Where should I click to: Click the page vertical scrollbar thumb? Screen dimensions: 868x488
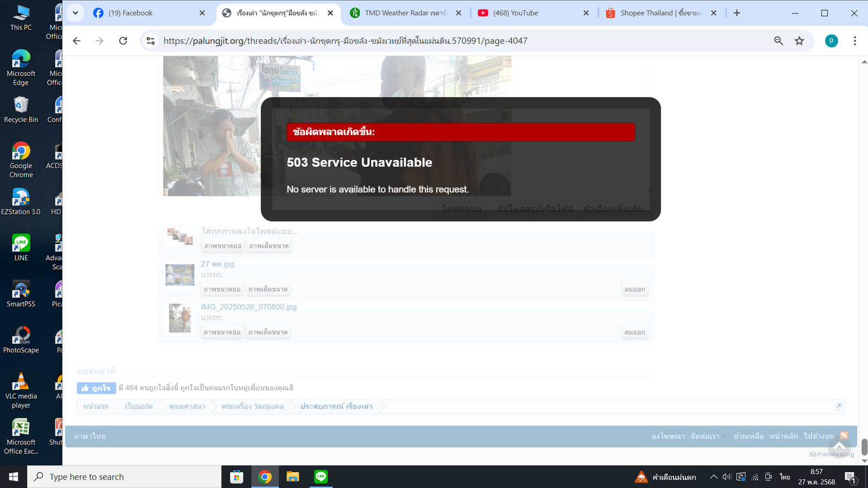[864, 447]
